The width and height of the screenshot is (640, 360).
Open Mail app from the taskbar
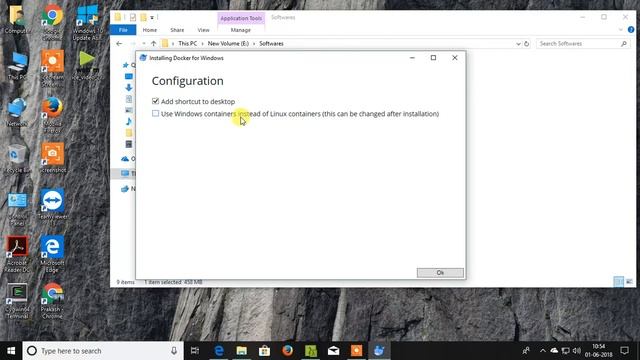coord(333,351)
